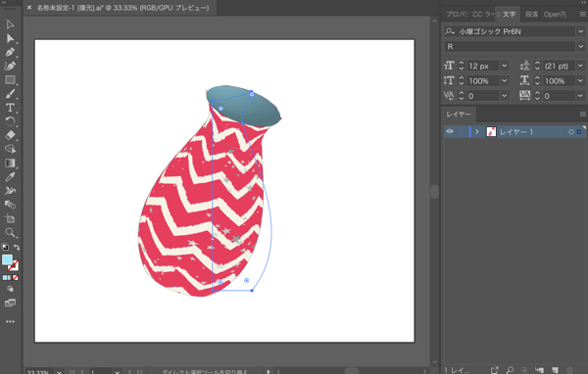Click the light blue fill color swatch
This screenshot has height=374, width=588.
[7, 259]
